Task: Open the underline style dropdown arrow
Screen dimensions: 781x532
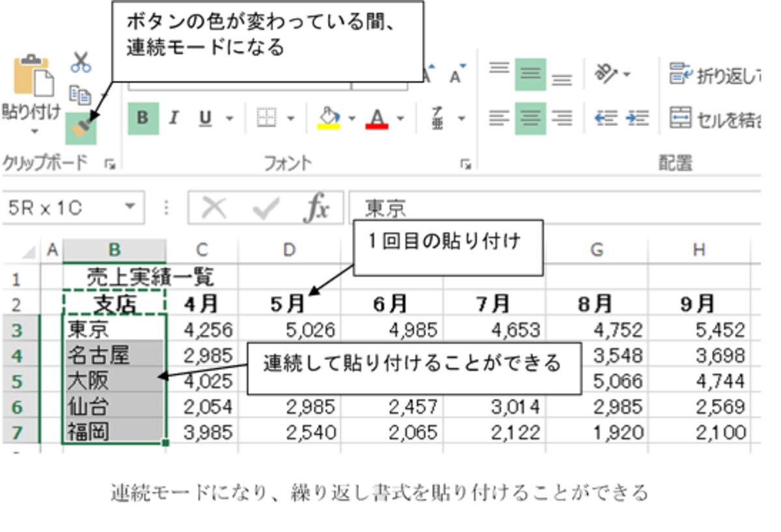Action: tap(229, 119)
